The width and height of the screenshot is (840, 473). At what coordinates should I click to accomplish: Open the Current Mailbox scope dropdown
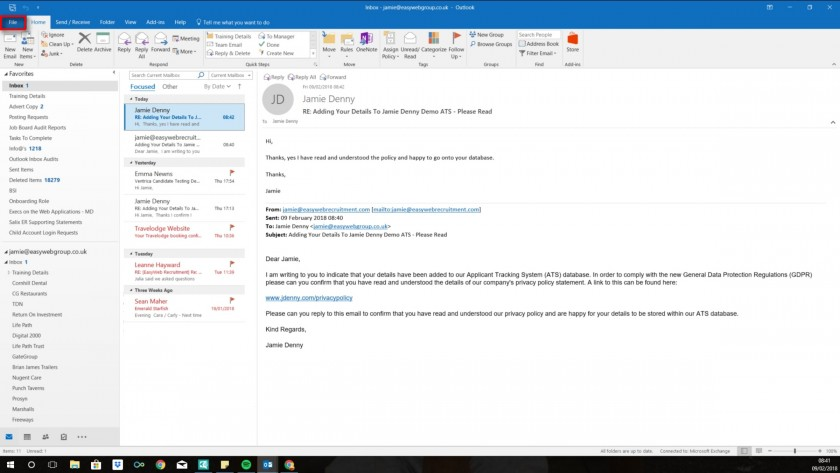(230, 76)
